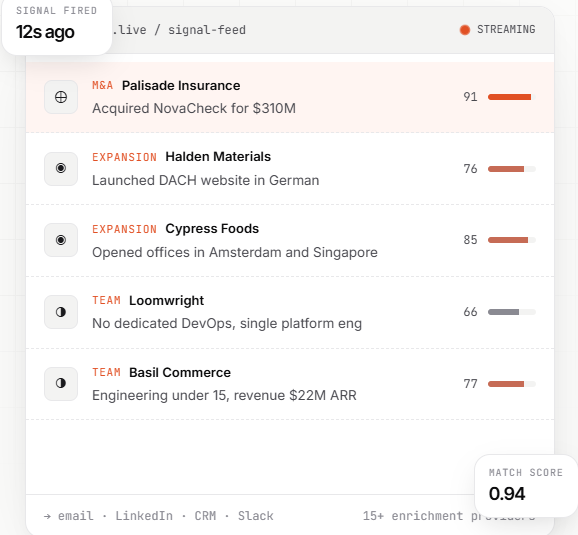The image size is (578, 535).
Task: Click the Slack channel label in footer
Action: tap(255, 516)
